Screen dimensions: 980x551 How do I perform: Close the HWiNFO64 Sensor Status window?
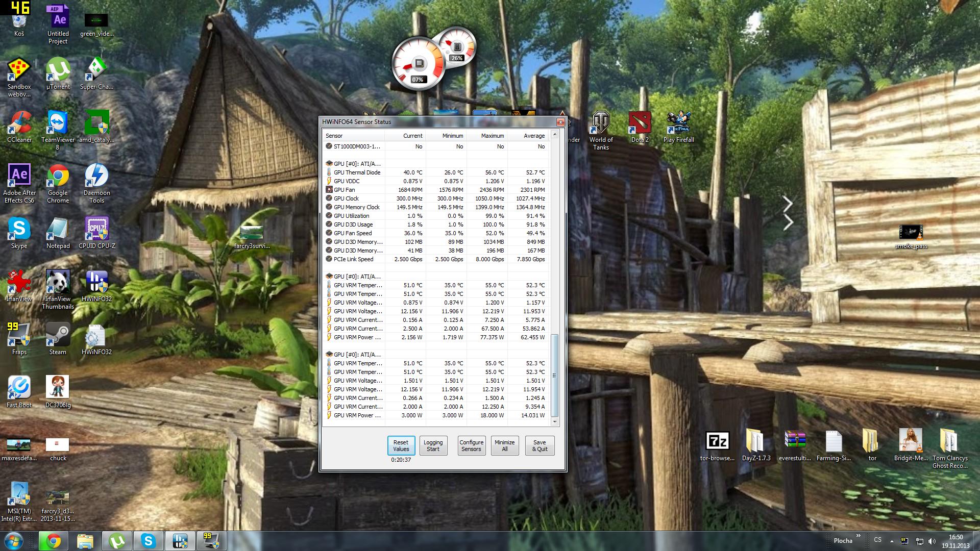tap(560, 122)
